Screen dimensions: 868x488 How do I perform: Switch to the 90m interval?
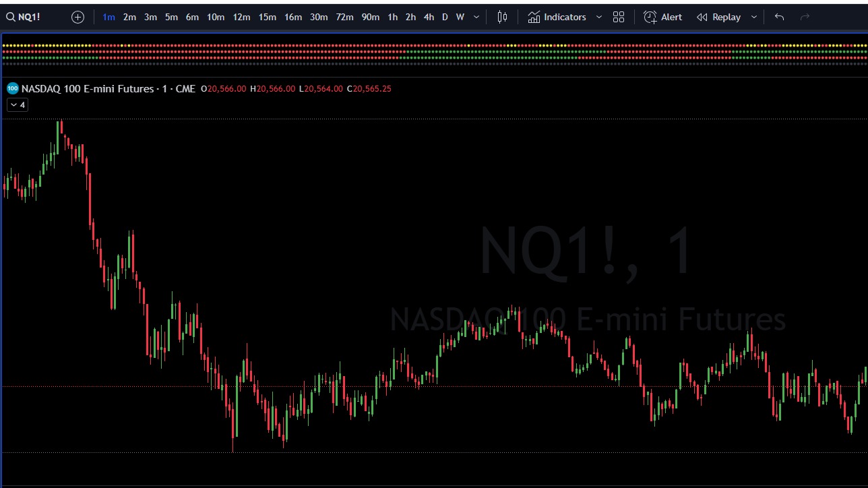(370, 17)
